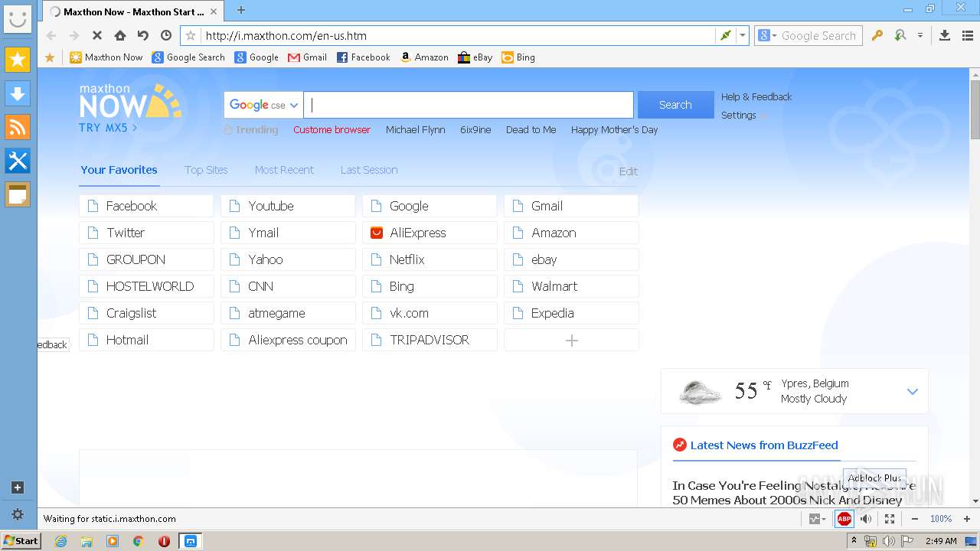Viewport: 980px width, 551px height.
Task: Open the SkyNote notes sidebar icon
Action: point(18,194)
